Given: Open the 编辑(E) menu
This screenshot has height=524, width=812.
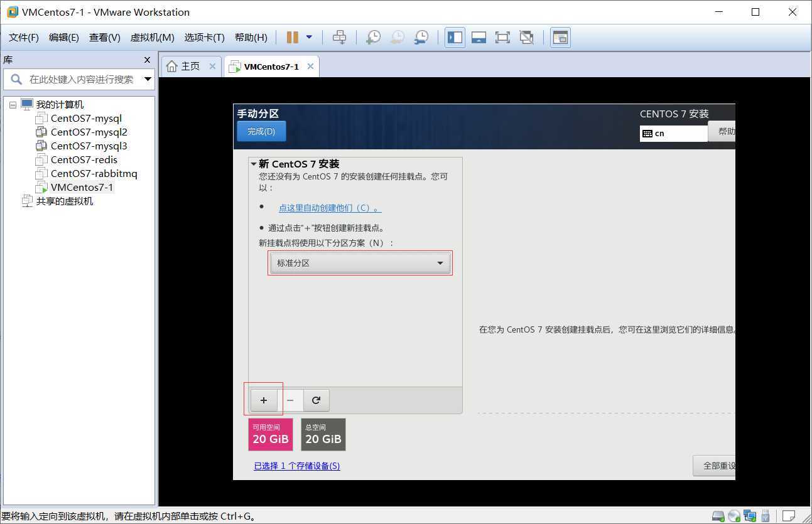Looking at the screenshot, I should [x=64, y=38].
